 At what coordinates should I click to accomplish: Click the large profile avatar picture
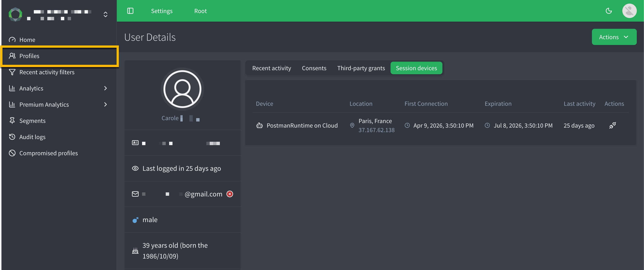point(182,89)
